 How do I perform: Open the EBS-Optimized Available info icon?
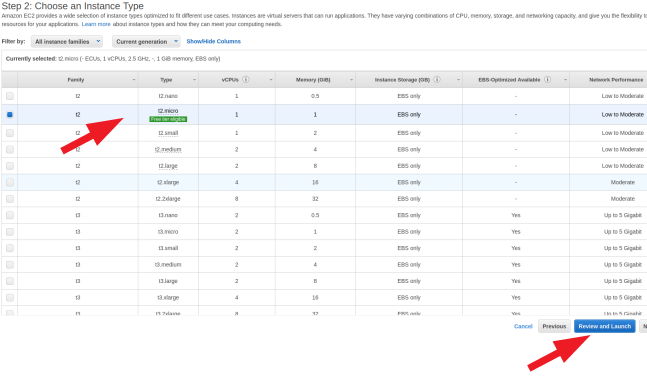547,79
